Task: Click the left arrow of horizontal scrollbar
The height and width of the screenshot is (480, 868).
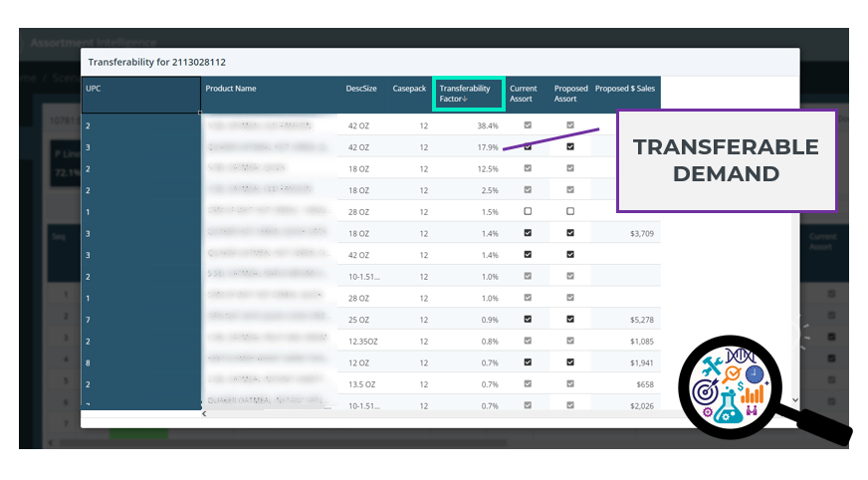Action: (204, 413)
